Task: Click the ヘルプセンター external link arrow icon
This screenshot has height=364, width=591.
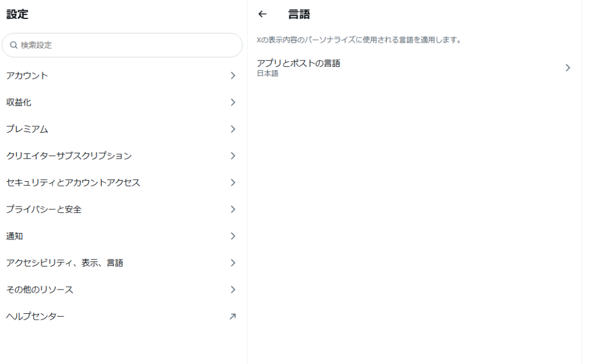Action: pyautogui.click(x=233, y=316)
